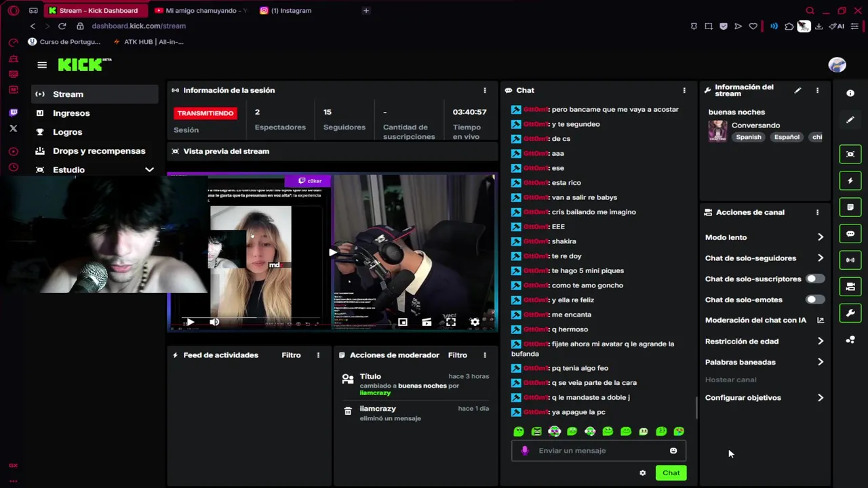The image size is (868, 488).
Task: Click the pencil edit icon in right sidebar
Action: (x=850, y=120)
